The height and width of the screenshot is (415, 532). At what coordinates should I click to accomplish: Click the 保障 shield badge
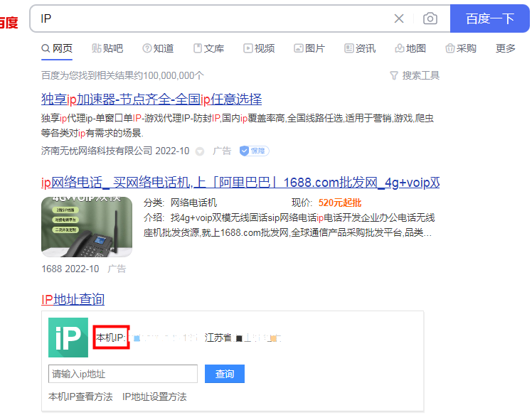[254, 151]
